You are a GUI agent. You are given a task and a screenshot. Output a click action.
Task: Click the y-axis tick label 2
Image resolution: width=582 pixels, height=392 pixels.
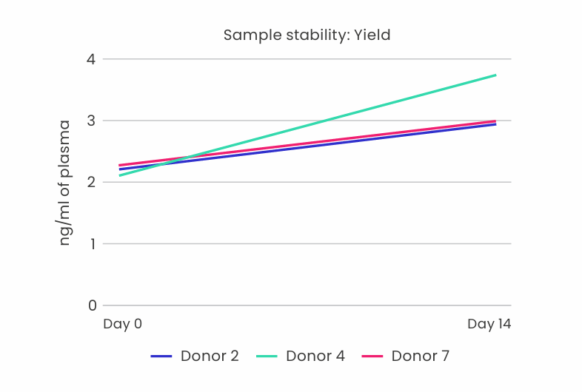92,182
